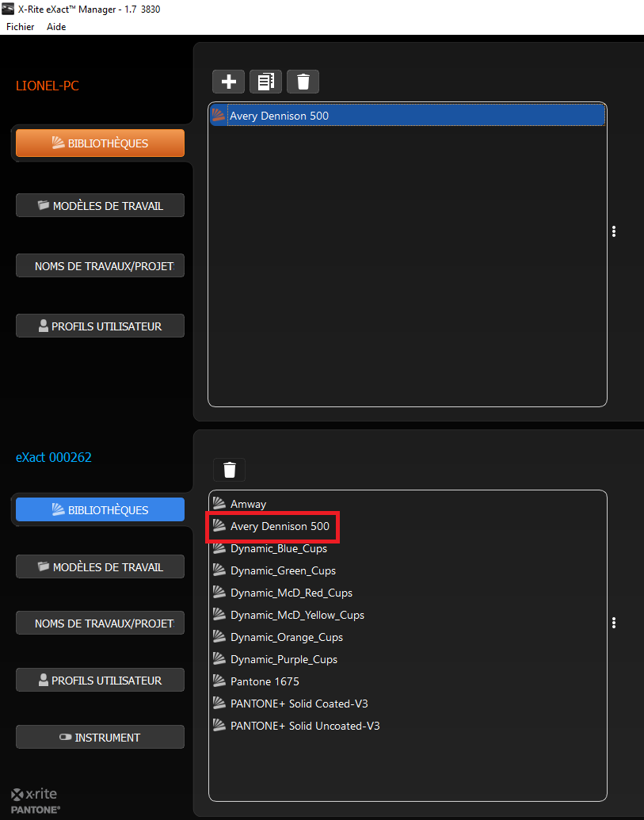Select PANTONE+ Solid Coated-V3 library
Viewport: 644px width, 820px height.
pyautogui.click(x=408, y=704)
